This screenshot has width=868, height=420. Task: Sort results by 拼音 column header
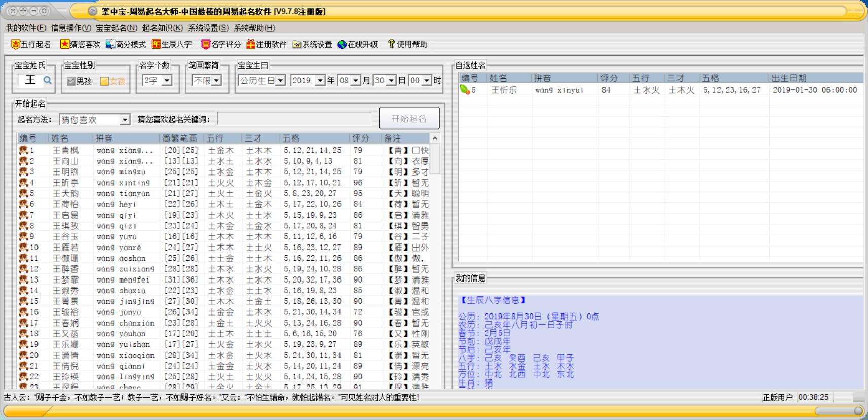126,138
